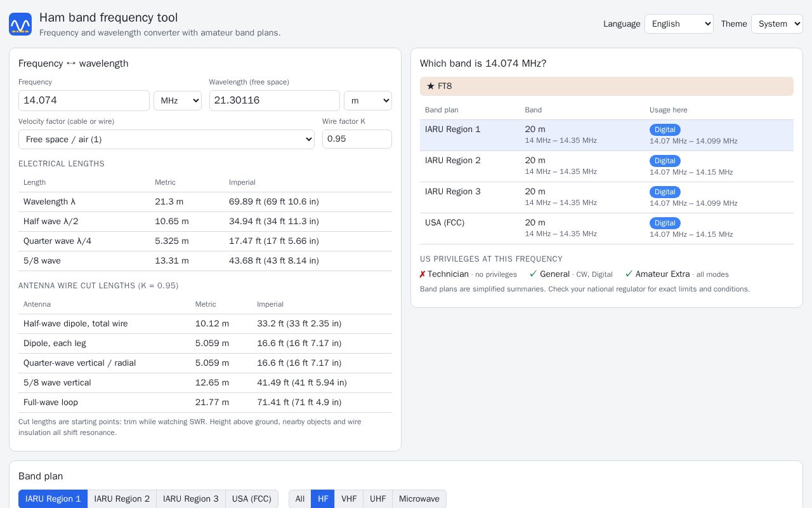Click the green check next to Amateur Extra
The height and width of the screenshot is (508, 812).
coord(629,274)
